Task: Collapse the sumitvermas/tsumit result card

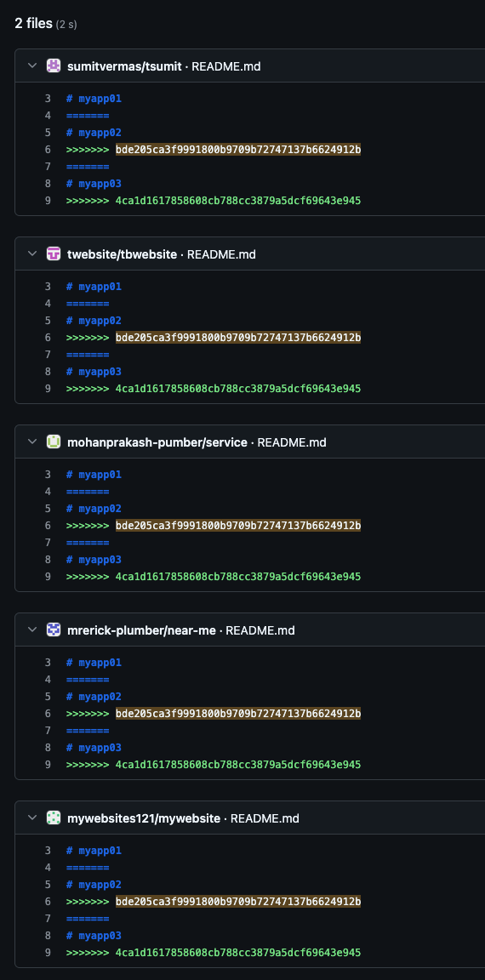Action: tap(32, 66)
